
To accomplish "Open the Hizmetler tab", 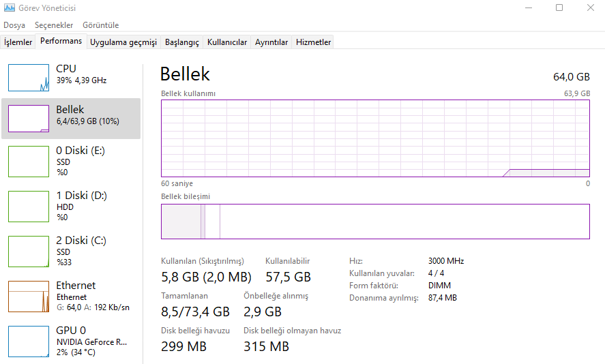I will click(313, 42).
